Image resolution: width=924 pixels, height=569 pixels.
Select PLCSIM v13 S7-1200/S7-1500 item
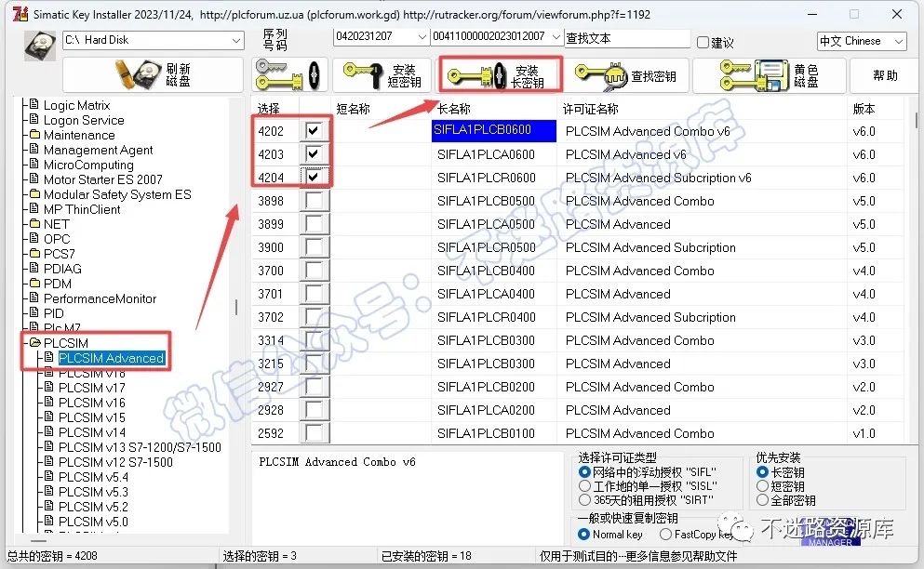(x=140, y=447)
